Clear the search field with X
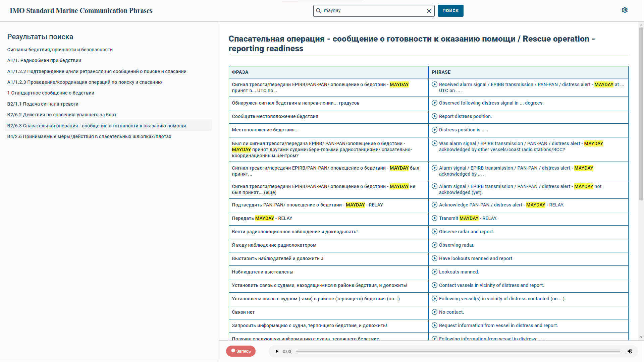Viewport: 644px width, 362px height. pos(429,11)
